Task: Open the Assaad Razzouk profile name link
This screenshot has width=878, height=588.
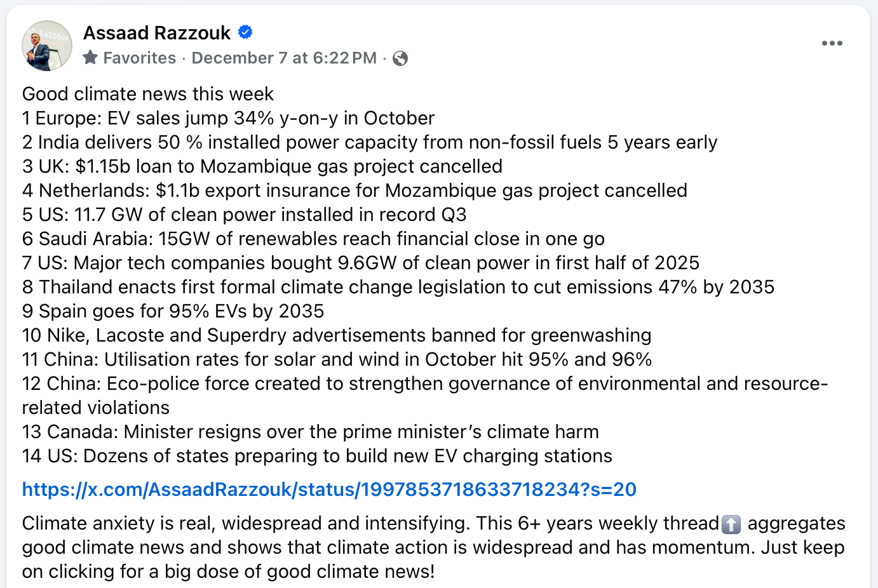Action: click(x=157, y=32)
